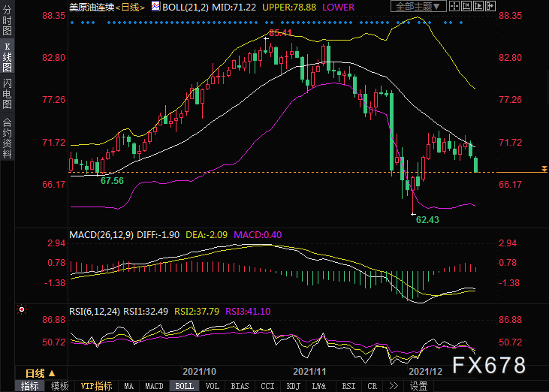Click the left axis 66.17 price label

54,184
